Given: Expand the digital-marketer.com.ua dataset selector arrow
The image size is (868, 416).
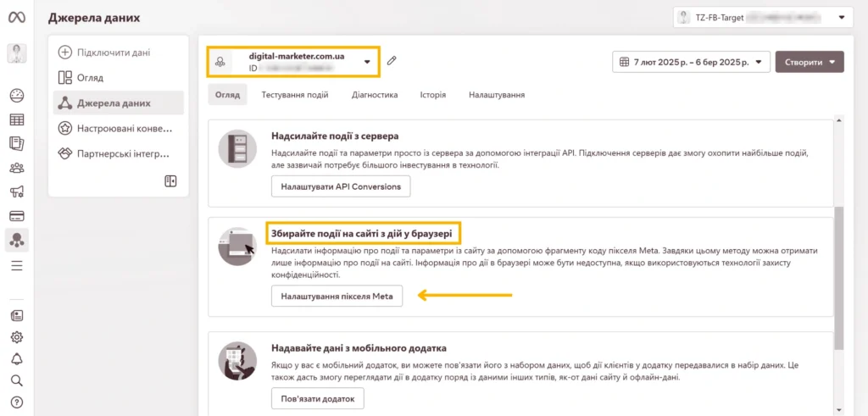Looking at the screenshot, I should 367,62.
